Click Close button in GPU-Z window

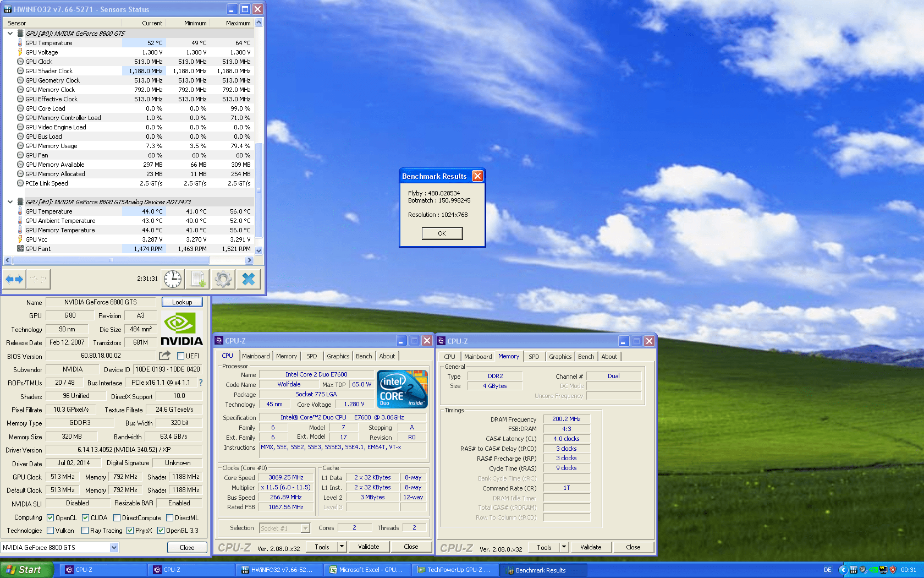click(x=187, y=548)
